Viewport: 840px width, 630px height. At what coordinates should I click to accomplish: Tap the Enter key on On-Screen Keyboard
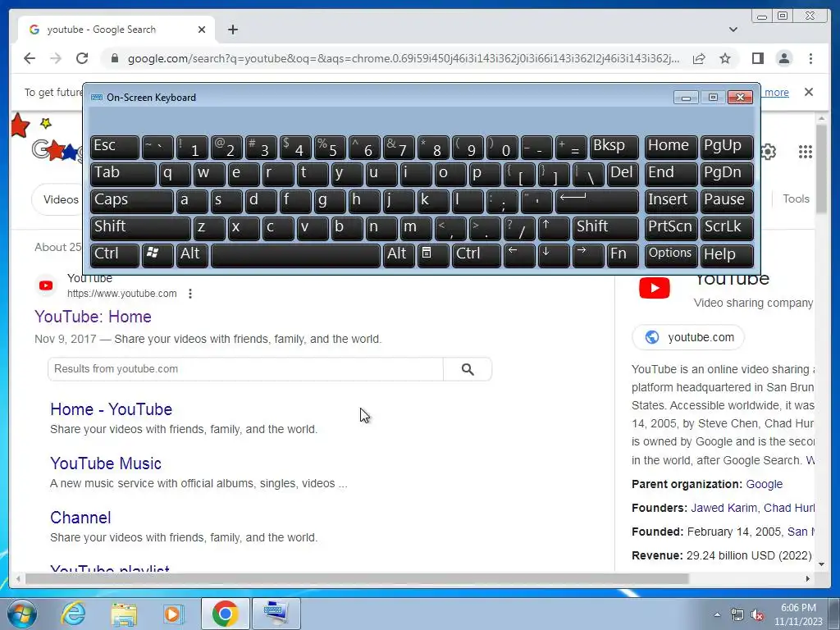point(597,202)
